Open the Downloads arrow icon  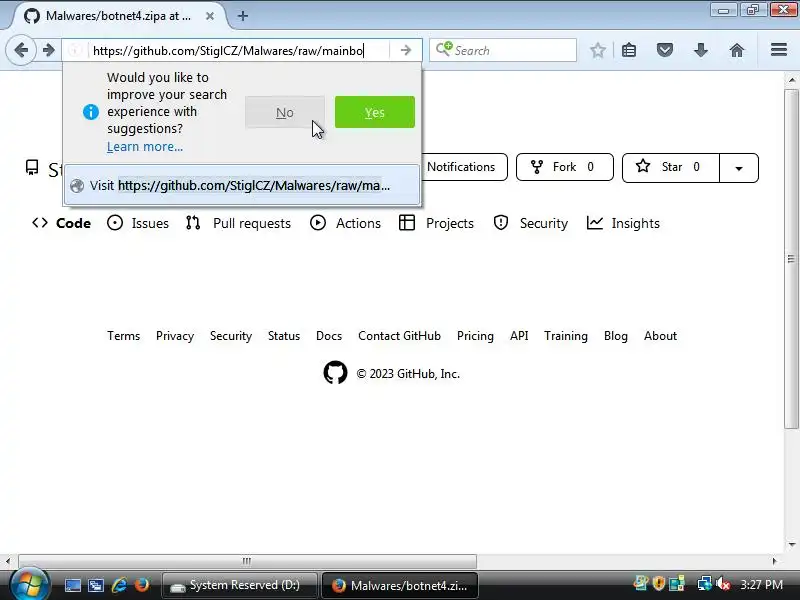tap(701, 50)
